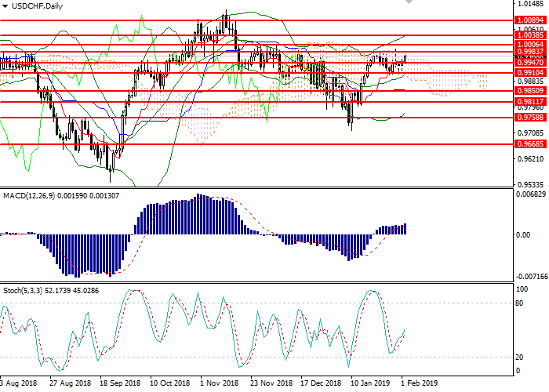549x392 pixels.
Task: Select the 1.00894 resistance level label
Action: (x=530, y=20)
